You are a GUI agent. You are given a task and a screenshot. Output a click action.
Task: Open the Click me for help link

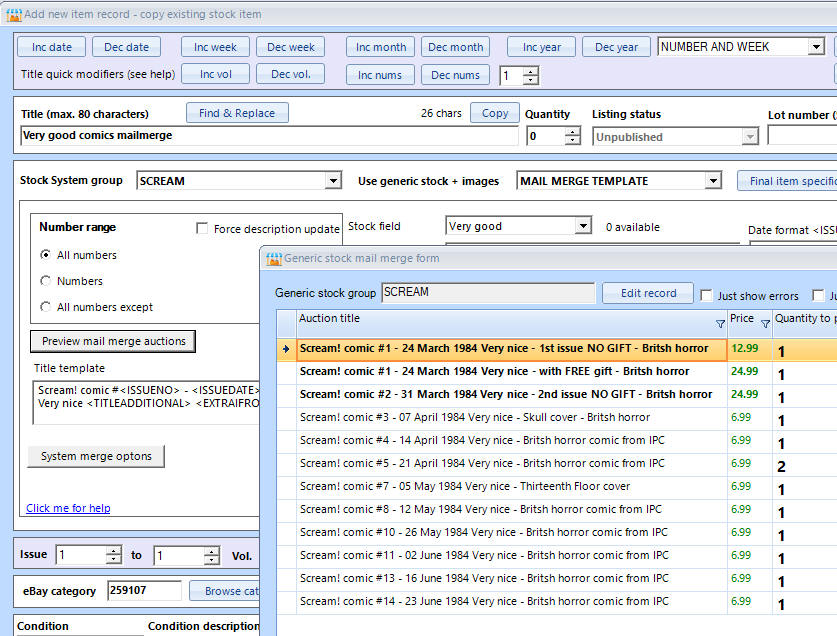[68, 508]
